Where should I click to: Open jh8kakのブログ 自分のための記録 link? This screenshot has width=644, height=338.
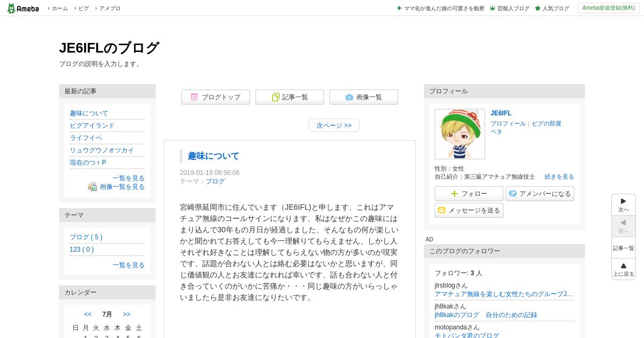pos(486,315)
